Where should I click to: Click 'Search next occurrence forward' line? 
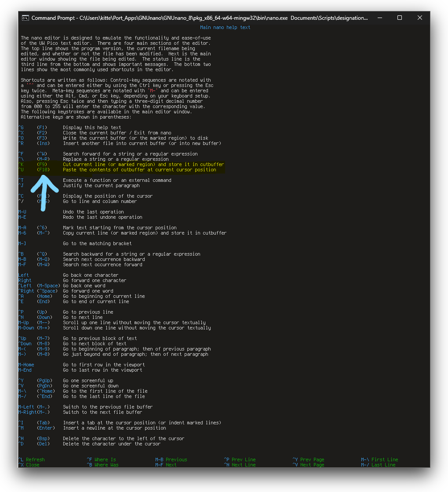pyautogui.click(x=103, y=265)
